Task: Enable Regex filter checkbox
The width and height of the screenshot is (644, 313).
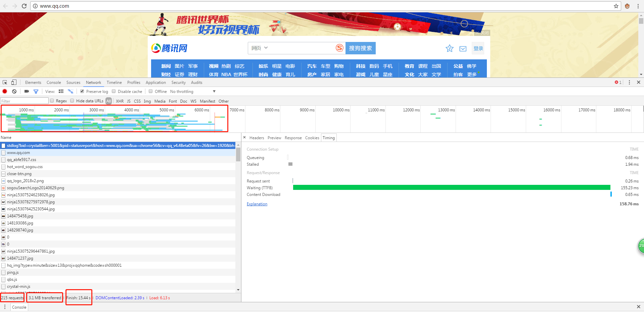Action: [52, 101]
